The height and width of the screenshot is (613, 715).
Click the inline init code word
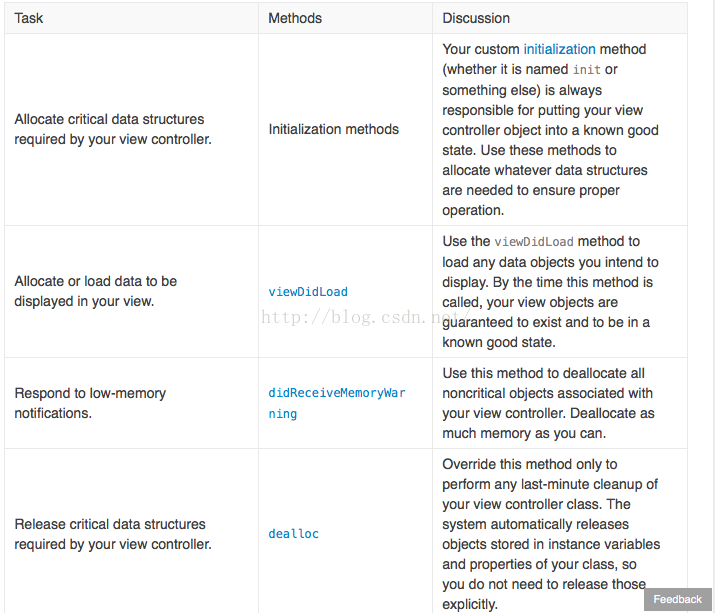pos(585,70)
